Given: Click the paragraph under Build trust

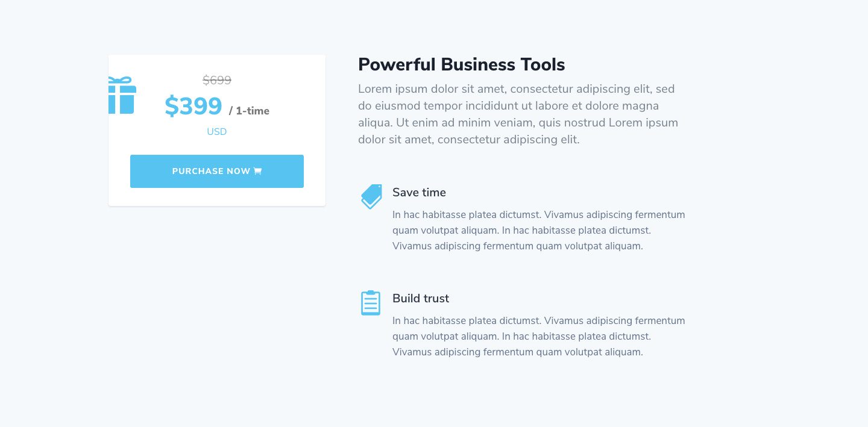Looking at the screenshot, I should point(539,336).
